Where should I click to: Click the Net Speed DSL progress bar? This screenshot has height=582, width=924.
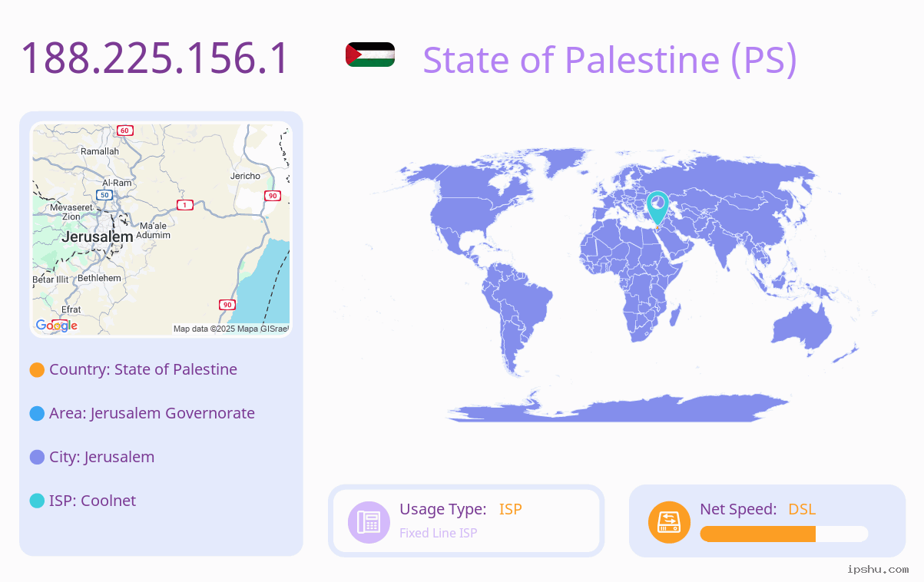click(x=784, y=534)
